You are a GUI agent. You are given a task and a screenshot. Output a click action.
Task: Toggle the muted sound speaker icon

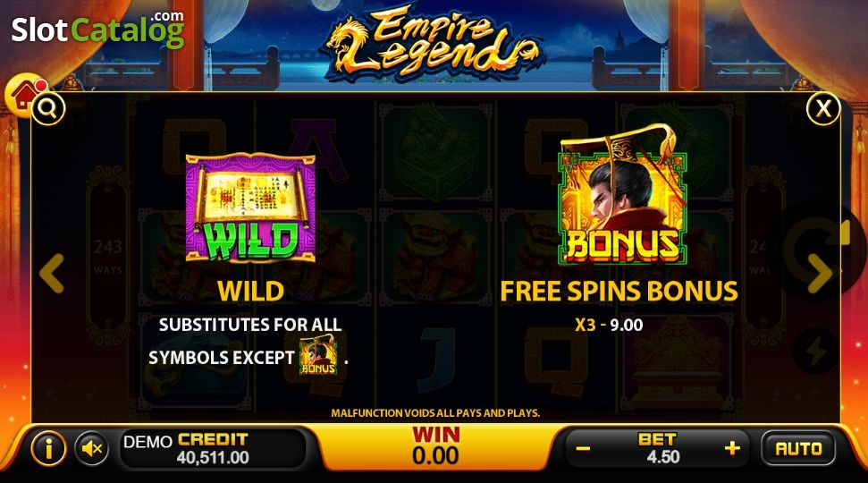point(92,448)
